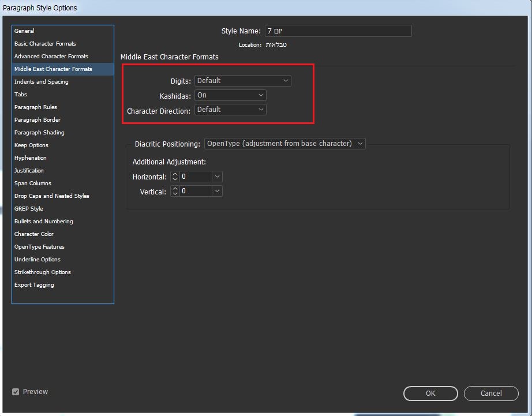Open Advanced Character Formats section
Viewport: 532px width, 416px height.
click(63, 57)
